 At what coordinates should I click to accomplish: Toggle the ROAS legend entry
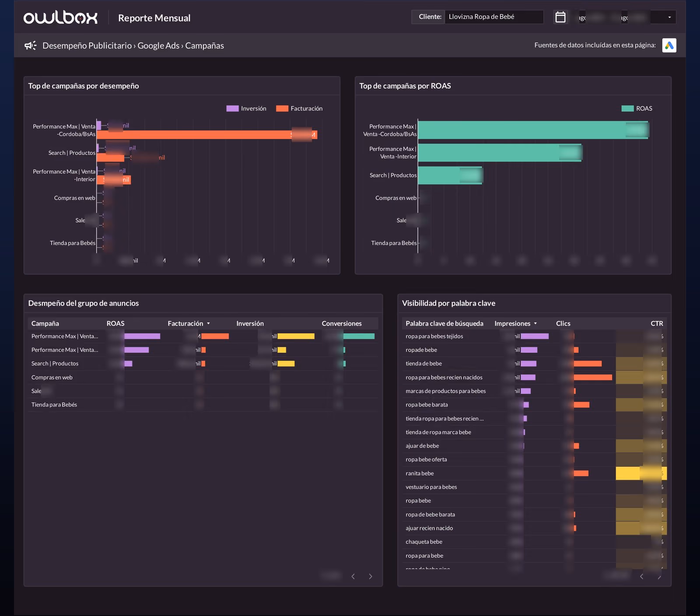[637, 108]
